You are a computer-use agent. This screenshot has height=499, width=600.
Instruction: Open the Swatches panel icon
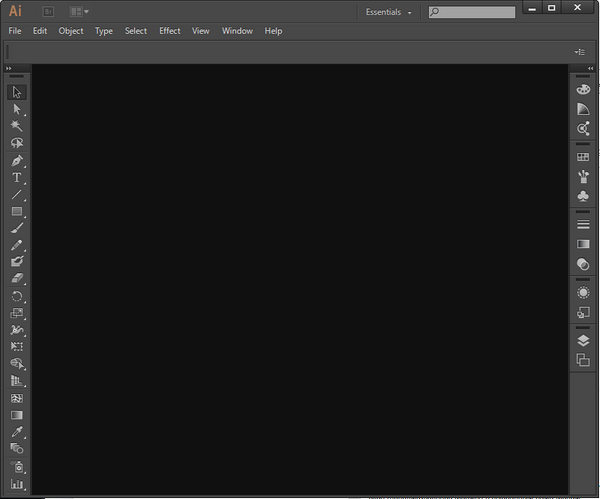tap(583, 157)
